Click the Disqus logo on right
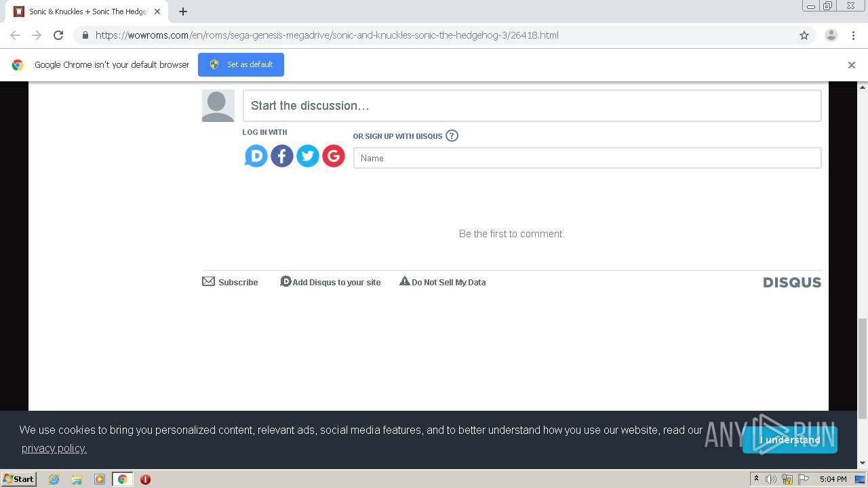 (x=792, y=283)
